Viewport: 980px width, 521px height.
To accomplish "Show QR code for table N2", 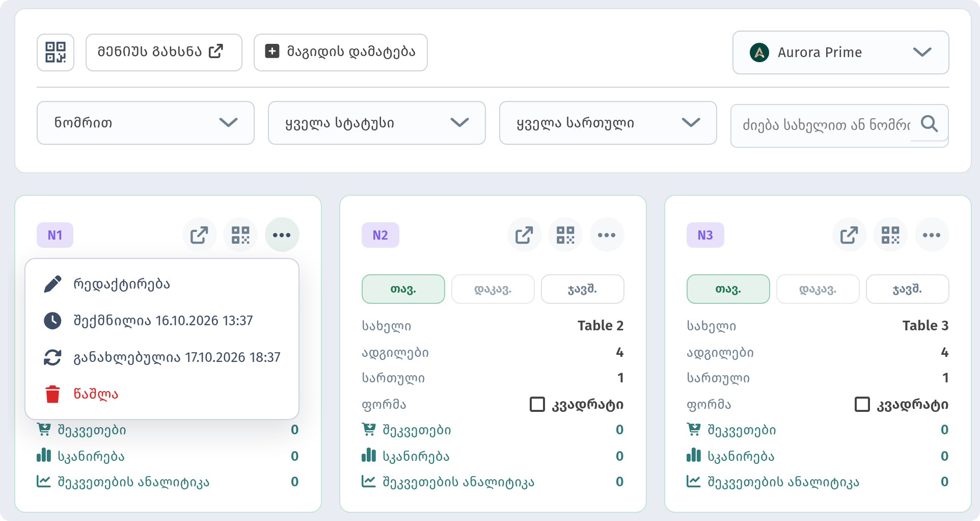I will 565,235.
